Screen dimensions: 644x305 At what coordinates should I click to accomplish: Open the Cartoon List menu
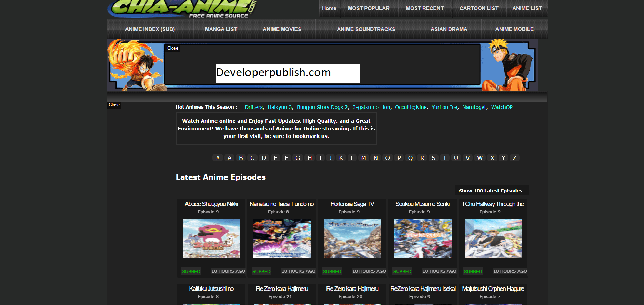(x=479, y=8)
